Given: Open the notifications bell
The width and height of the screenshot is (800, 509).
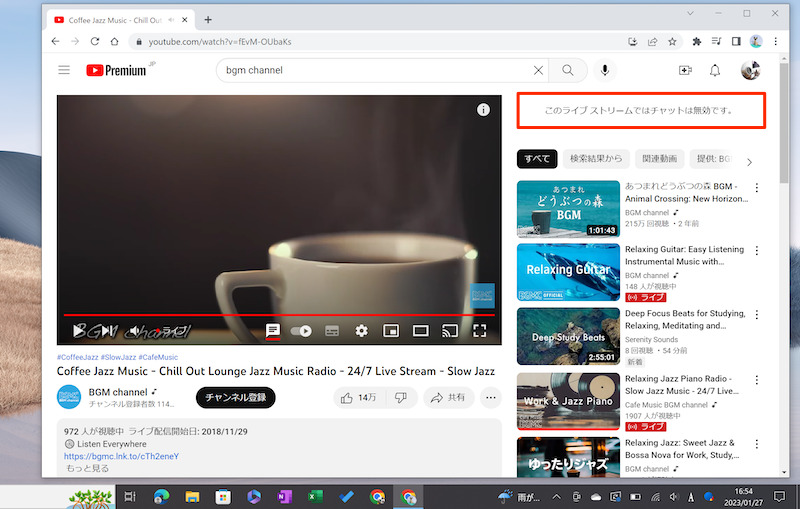Looking at the screenshot, I should pyautogui.click(x=715, y=70).
